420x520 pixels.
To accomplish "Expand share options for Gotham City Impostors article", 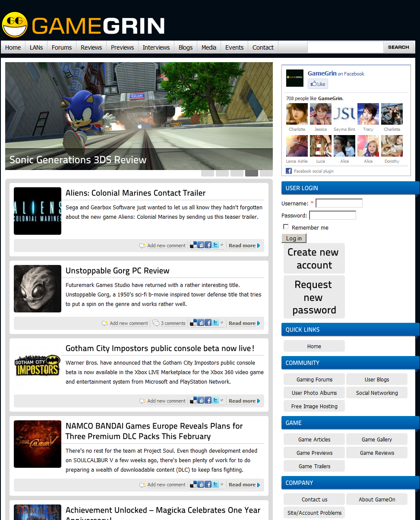I will click(222, 400).
